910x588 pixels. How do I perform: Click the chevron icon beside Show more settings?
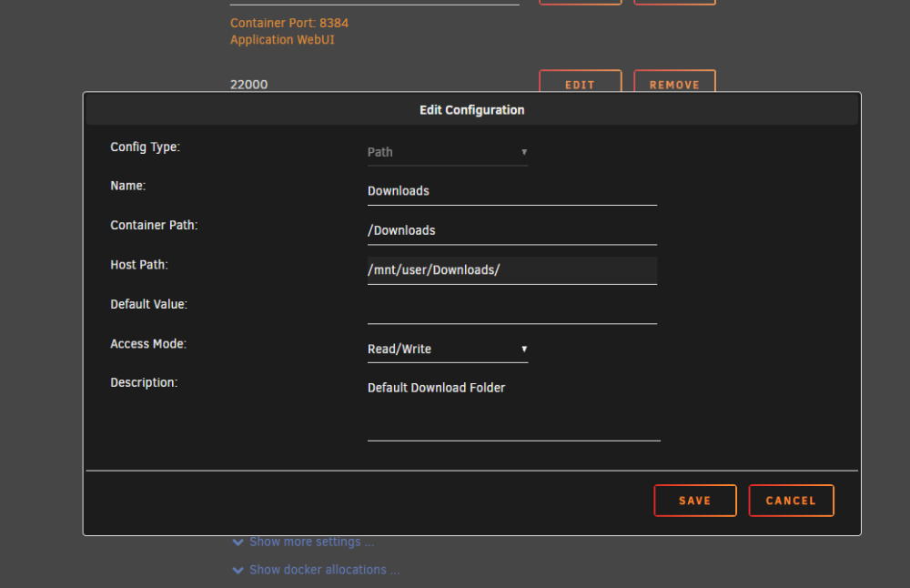point(238,542)
